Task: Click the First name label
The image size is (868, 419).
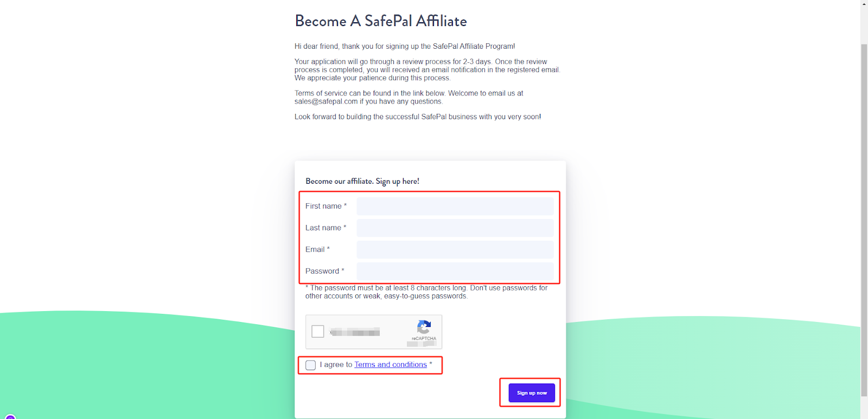Action: click(x=323, y=206)
